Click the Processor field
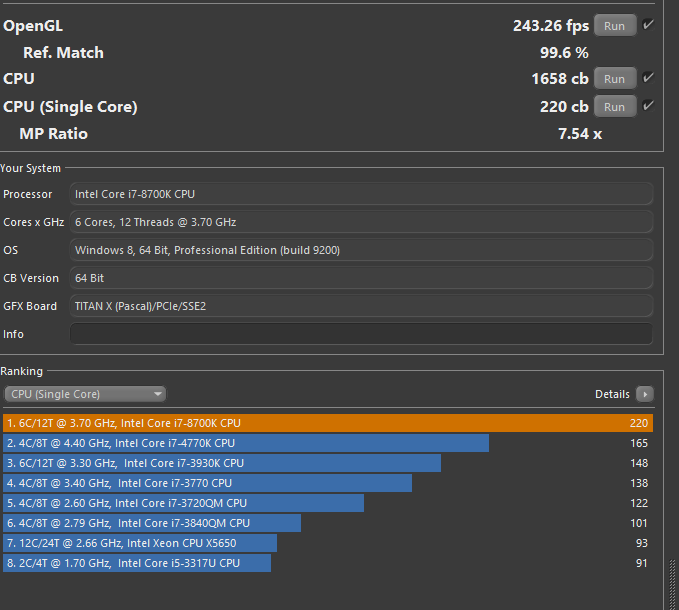This screenshot has height=610, width=679. (361, 194)
